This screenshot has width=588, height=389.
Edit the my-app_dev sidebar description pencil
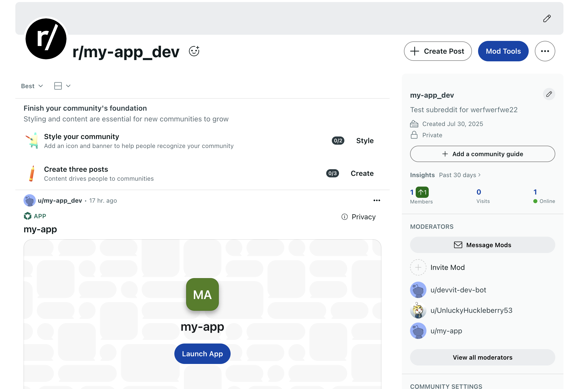[549, 94]
